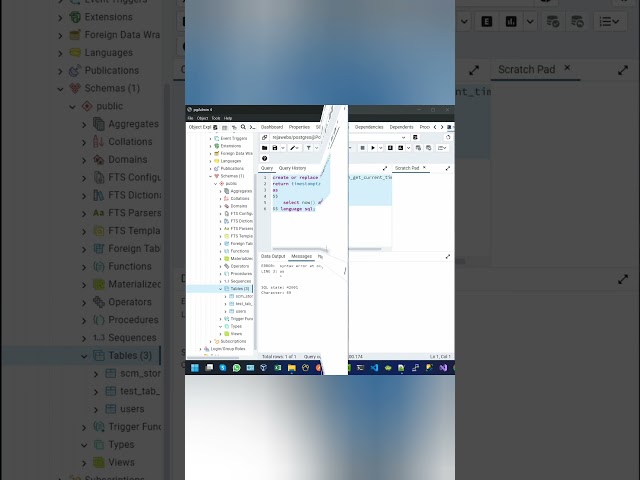Click Execute query play icon
Screen dimensions: 640x480
[x=373, y=148]
